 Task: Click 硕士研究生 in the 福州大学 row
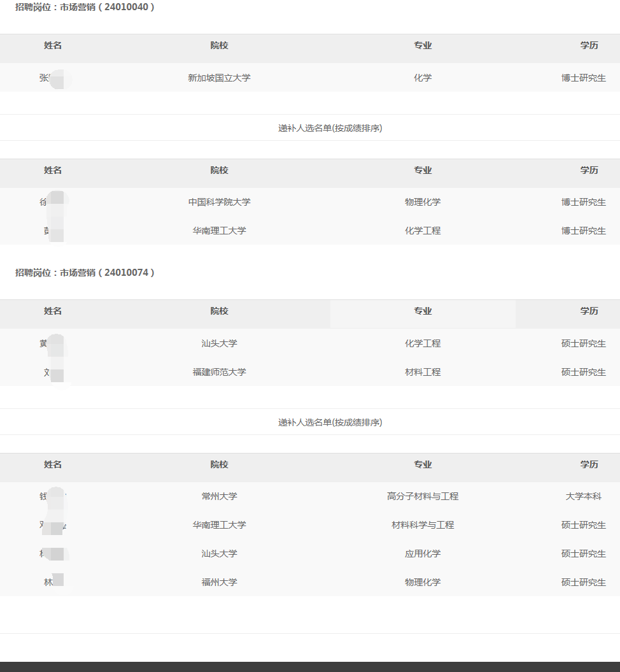583,582
